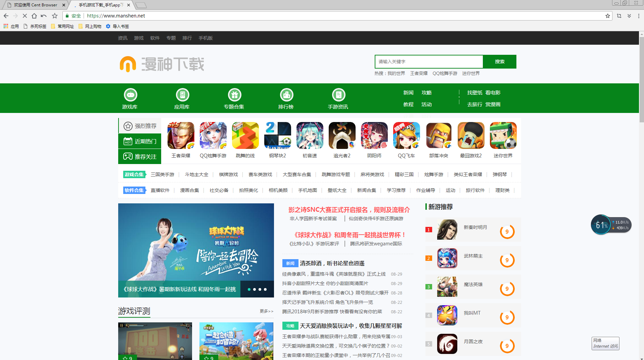Screen dimensions: 644x360
Task: Open the 直播软件 software collection link
Action: pos(160,190)
